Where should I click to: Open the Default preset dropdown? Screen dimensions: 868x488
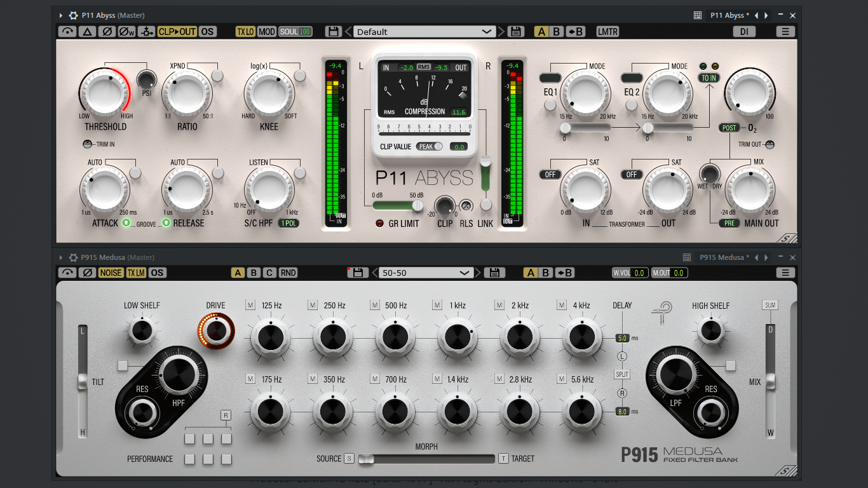tap(424, 31)
